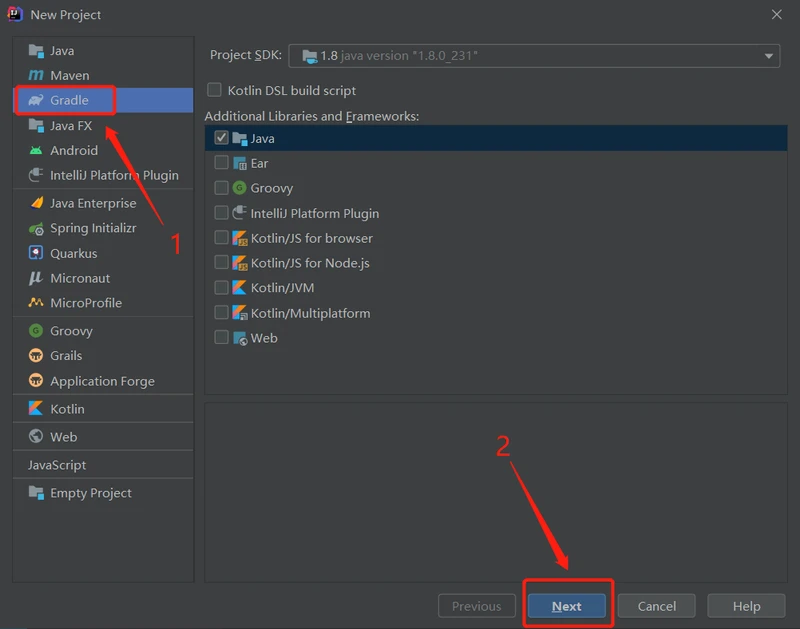The image size is (800, 629).
Task: Open Help for the dialog
Action: [746, 606]
